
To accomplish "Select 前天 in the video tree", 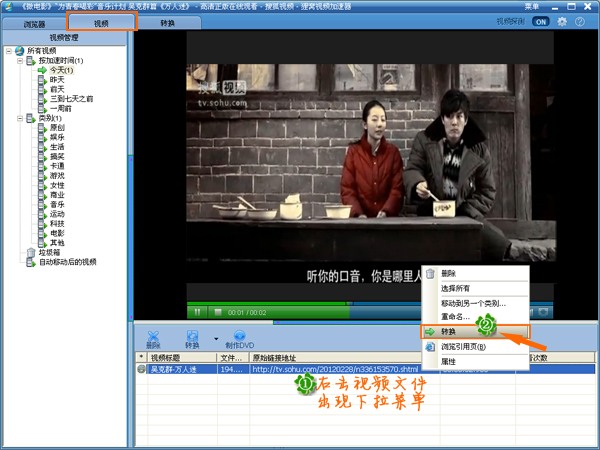I will pyautogui.click(x=57, y=89).
